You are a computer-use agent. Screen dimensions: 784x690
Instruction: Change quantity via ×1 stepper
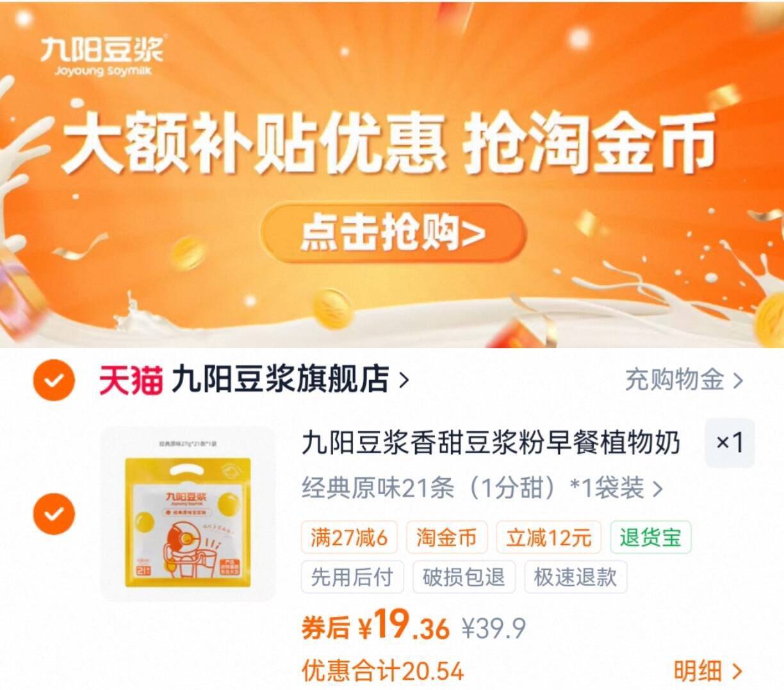point(730,442)
